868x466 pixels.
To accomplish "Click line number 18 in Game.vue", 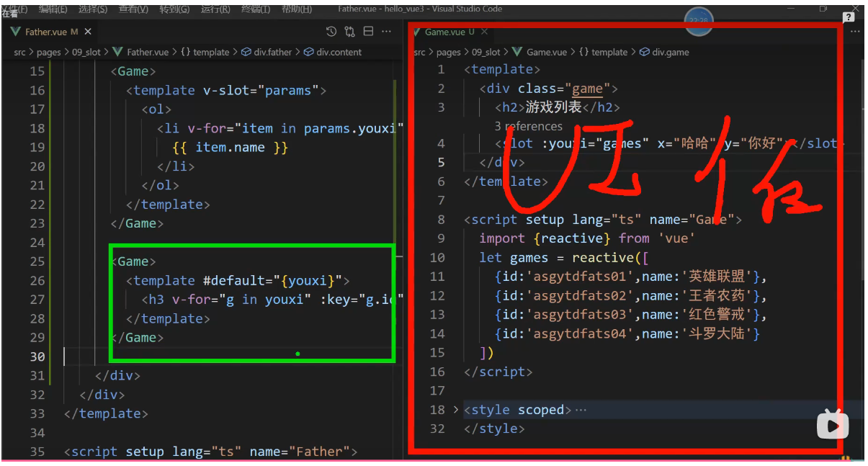I will 437,410.
